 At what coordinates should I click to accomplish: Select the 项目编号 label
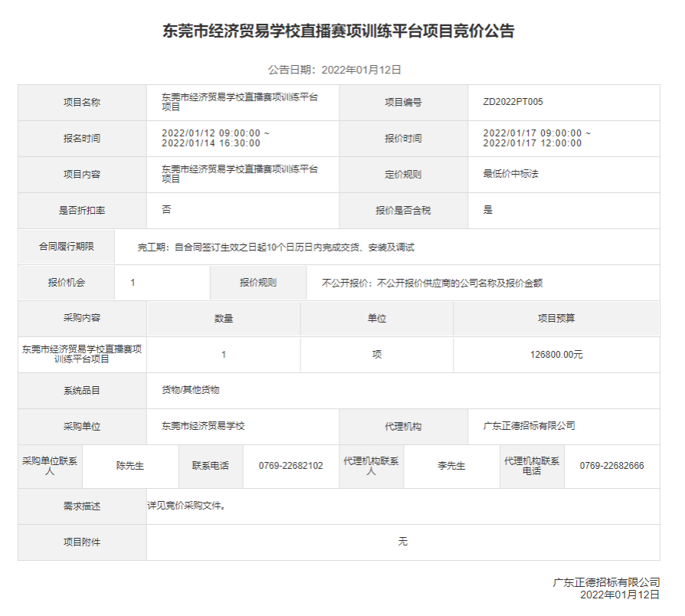403,102
